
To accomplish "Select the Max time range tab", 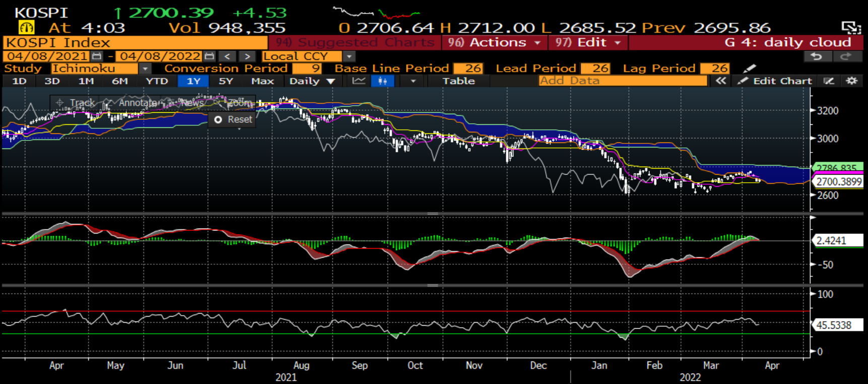I will click(262, 81).
